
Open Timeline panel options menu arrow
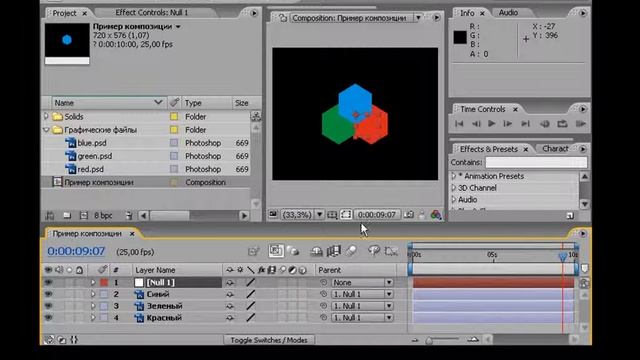[x=583, y=233]
